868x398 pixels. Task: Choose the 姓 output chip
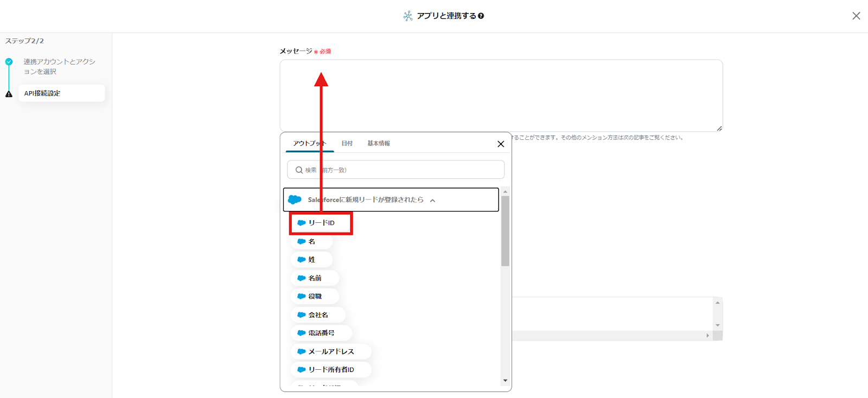(x=311, y=260)
